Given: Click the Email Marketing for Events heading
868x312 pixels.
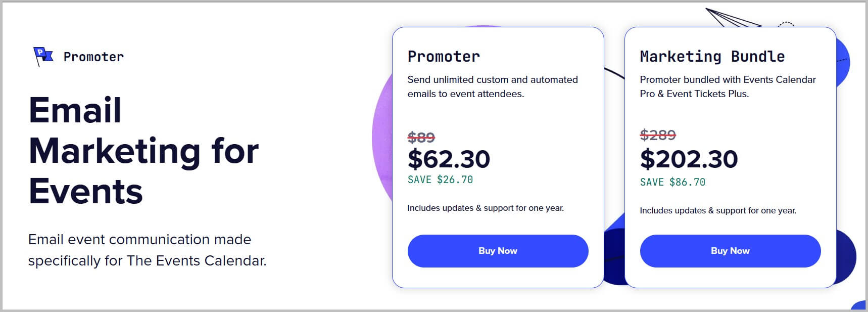Looking at the screenshot, I should pos(144,151).
